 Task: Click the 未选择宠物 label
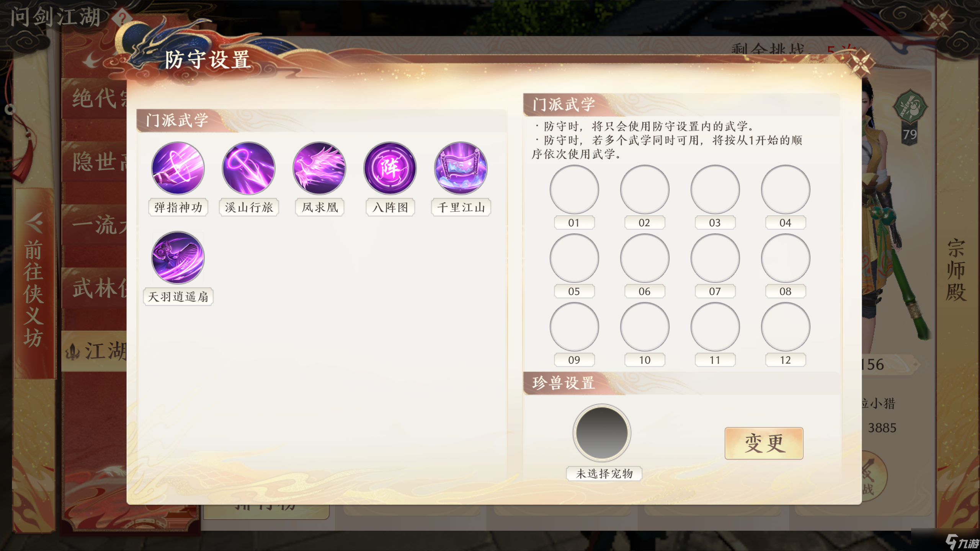pos(604,474)
